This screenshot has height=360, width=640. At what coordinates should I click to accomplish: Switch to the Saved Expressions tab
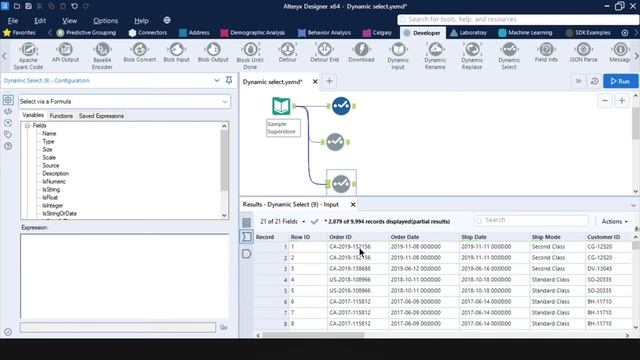pos(101,116)
